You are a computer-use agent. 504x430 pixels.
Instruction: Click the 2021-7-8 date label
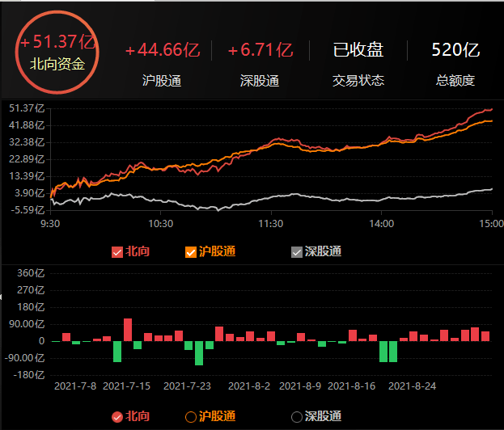pos(75,386)
